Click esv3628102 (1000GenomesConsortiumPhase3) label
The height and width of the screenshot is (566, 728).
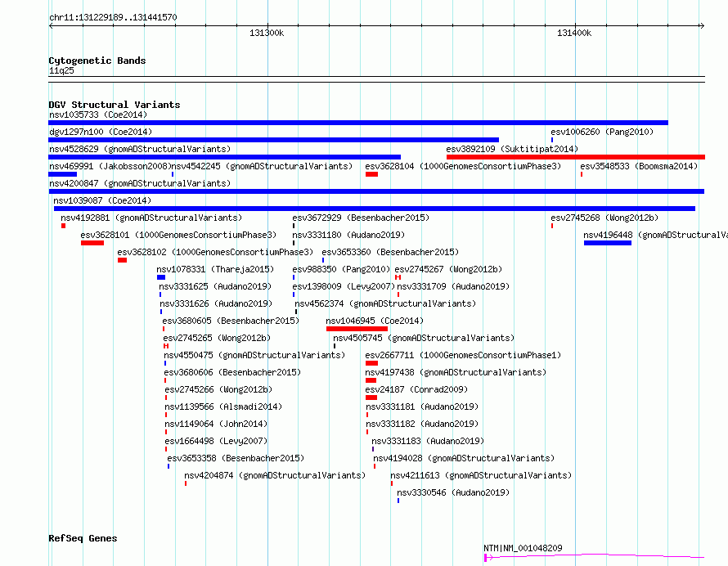click(215, 252)
